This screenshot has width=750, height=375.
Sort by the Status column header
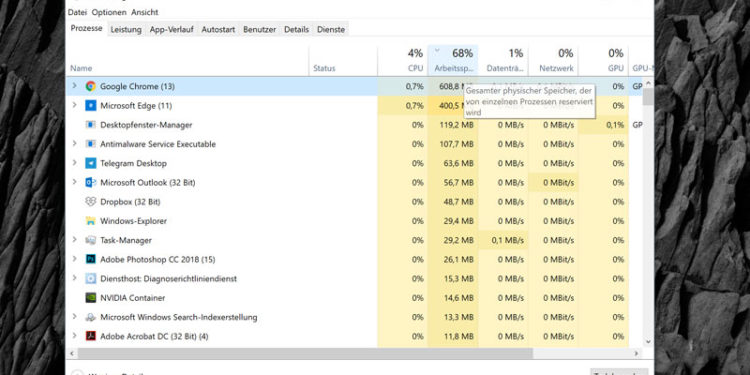click(343, 60)
